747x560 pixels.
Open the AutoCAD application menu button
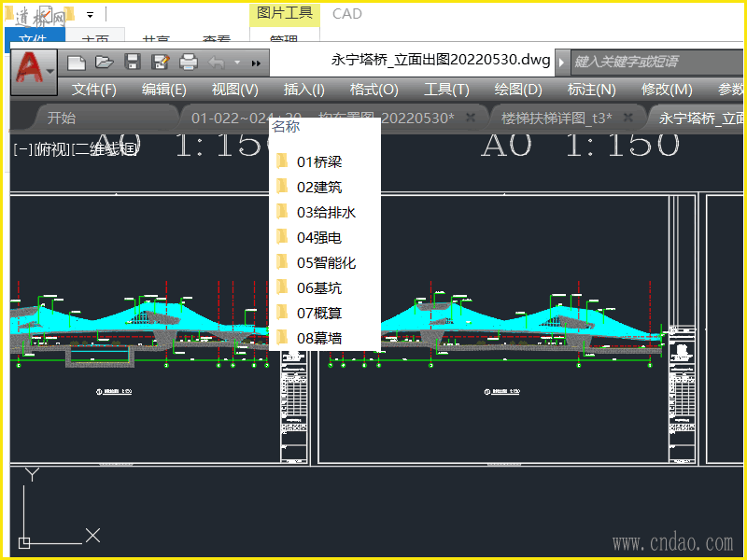pyautogui.click(x=34, y=72)
